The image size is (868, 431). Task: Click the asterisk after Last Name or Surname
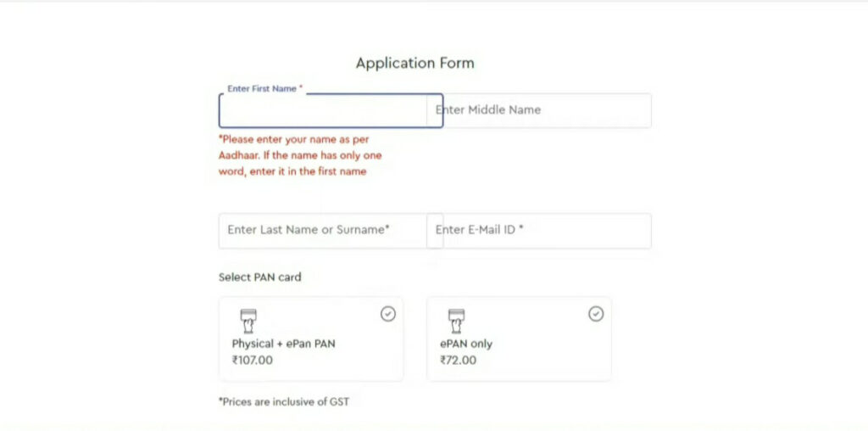tap(387, 229)
